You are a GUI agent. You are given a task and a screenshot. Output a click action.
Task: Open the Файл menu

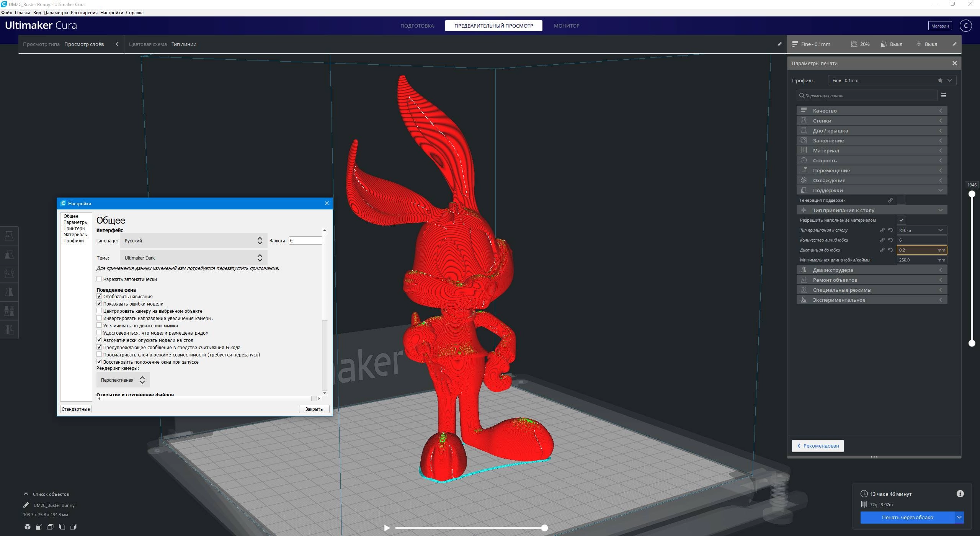[7, 13]
